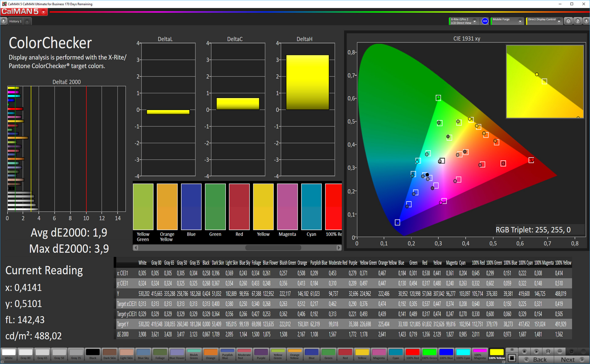Click the stop measurement icon
Image resolution: width=590 pixels, height=364 pixels.
(525, 351)
